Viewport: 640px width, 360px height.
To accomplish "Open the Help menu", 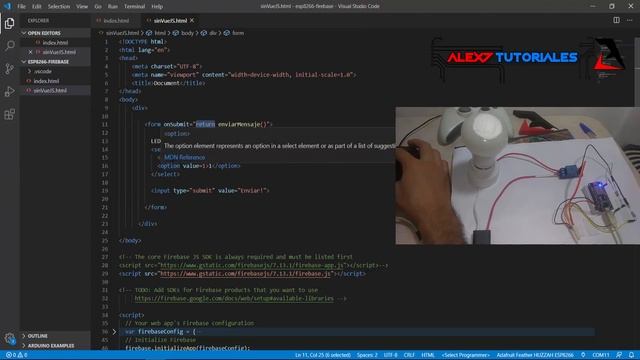I will pyautogui.click(x=157, y=7).
